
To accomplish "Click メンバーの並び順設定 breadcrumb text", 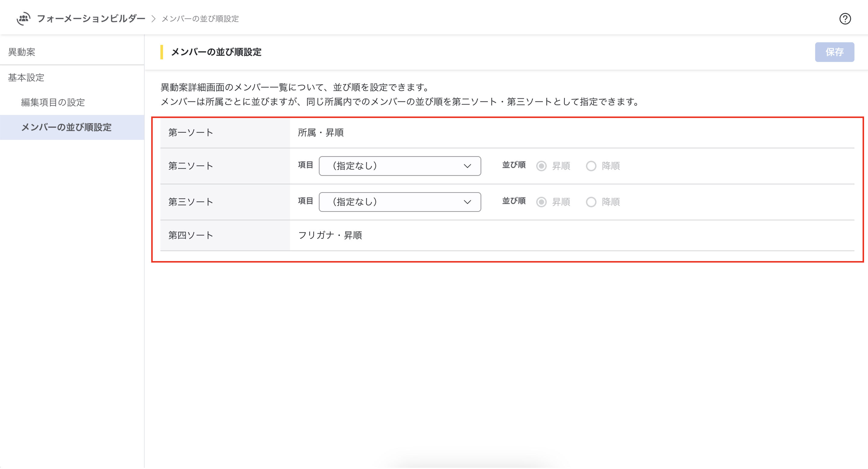I will point(200,19).
